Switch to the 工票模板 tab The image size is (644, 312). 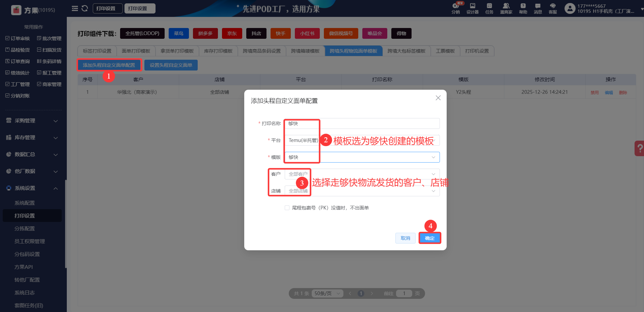[x=445, y=51]
